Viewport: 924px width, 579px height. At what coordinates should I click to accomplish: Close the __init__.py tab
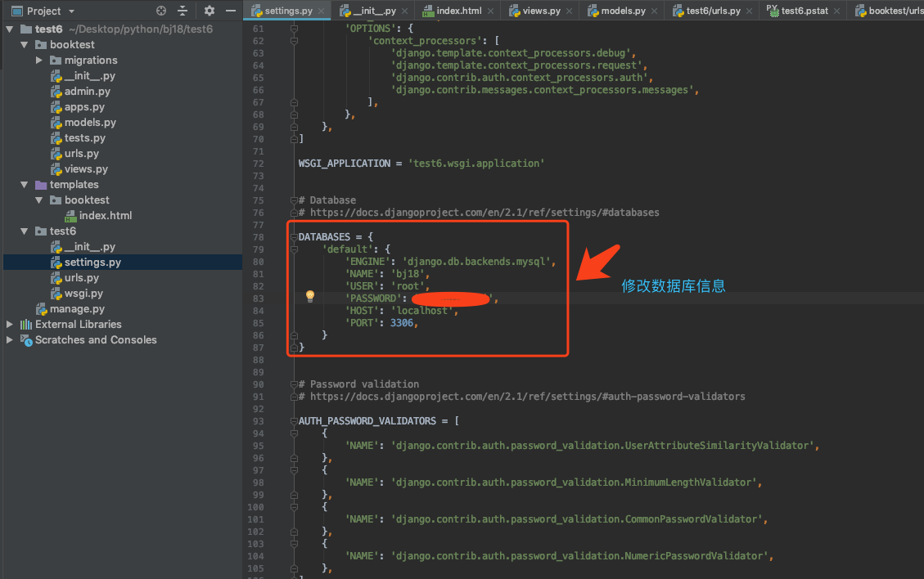(405, 11)
